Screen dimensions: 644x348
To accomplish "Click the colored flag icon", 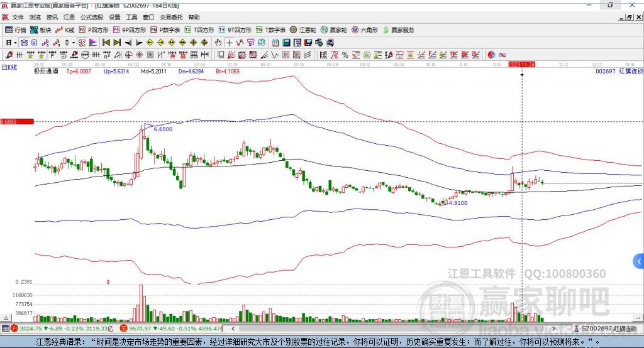I will (x=93, y=43).
